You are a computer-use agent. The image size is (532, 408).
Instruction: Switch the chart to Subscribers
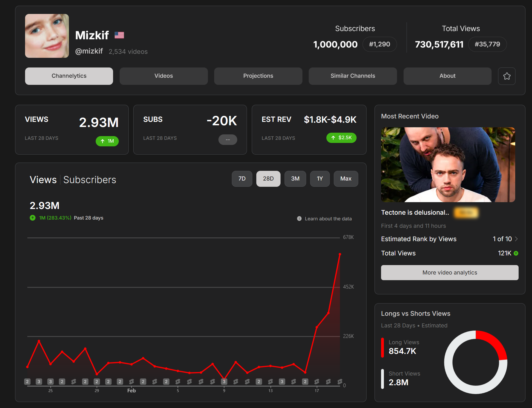(x=90, y=180)
